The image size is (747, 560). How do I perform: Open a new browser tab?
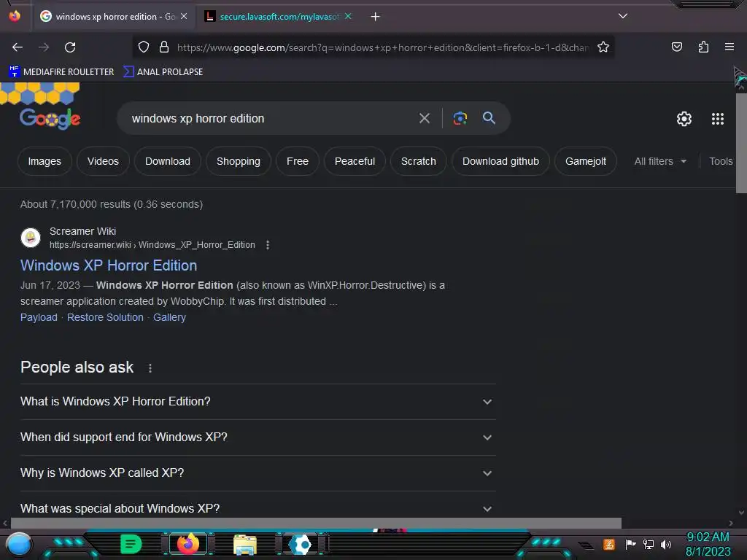pos(376,17)
